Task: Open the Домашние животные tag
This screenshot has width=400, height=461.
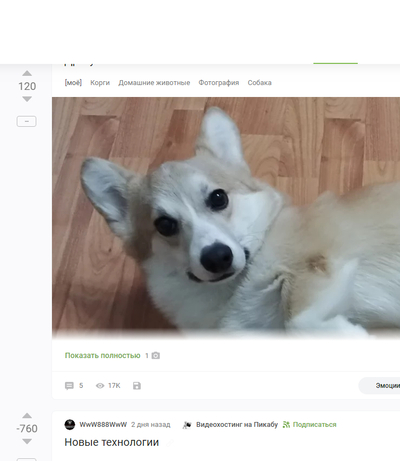Action: pyautogui.click(x=154, y=83)
